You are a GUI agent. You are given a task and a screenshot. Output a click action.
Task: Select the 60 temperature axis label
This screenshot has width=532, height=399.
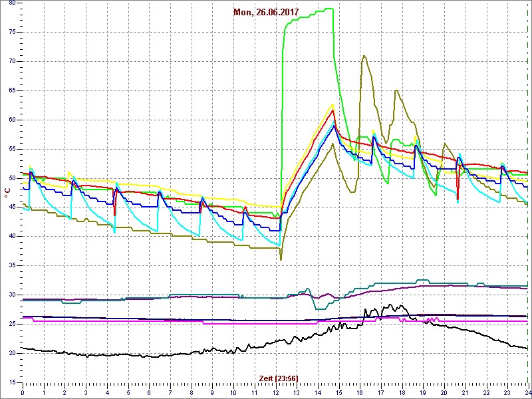tap(12, 120)
